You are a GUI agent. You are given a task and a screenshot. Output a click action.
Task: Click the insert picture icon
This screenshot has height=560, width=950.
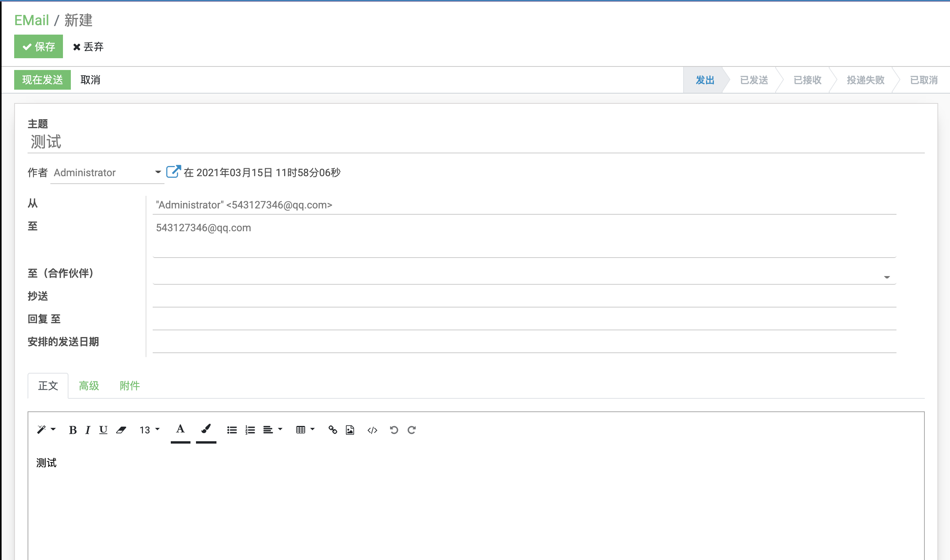pyautogui.click(x=350, y=430)
